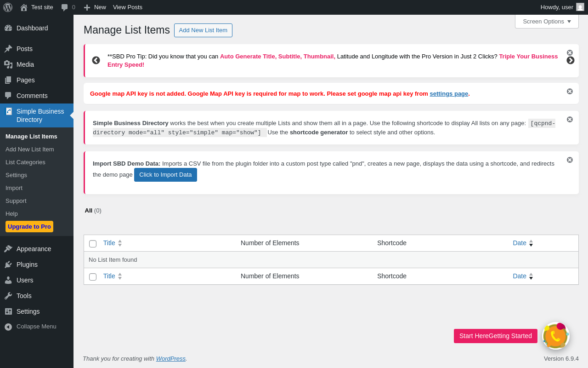Screen dimensions: 588x368
Task: Open the Help submenu entry
Action: (x=11, y=213)
